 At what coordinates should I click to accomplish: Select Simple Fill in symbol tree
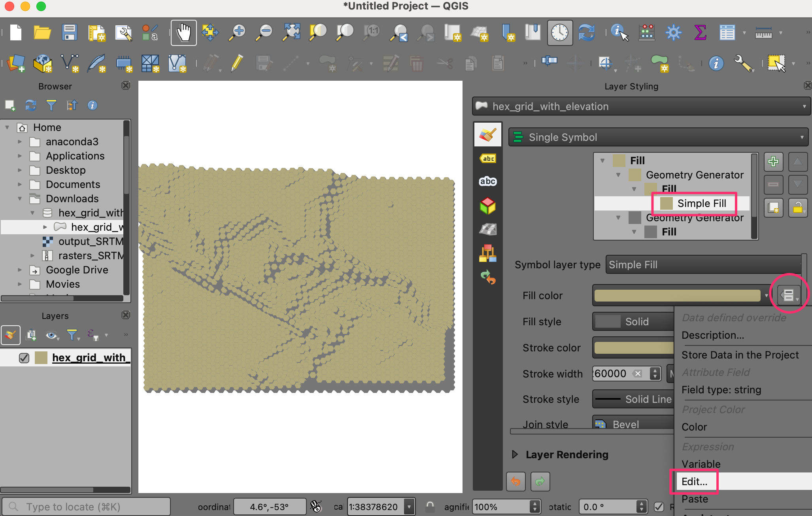tap(701, 203)
